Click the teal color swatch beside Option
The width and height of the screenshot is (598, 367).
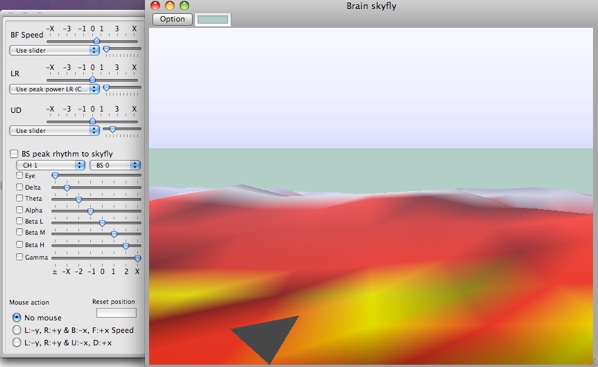click(x=213, y=19)
